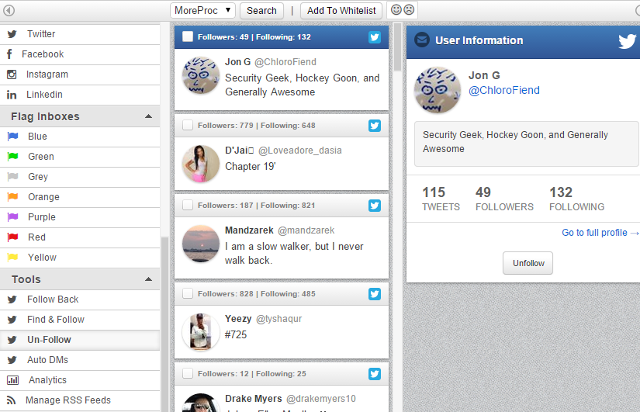Click Jon G's avatar in the user list
Viewport: 640px width, 412px height.
tap(200, 76)
